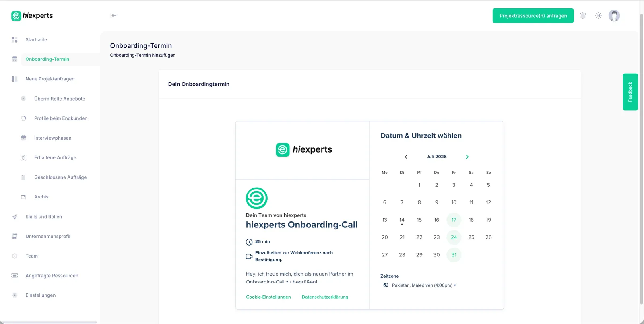644x324 pixels.
Task: Open Angefragte Ressourcen menu item
Action: click(x=52, y=276)
